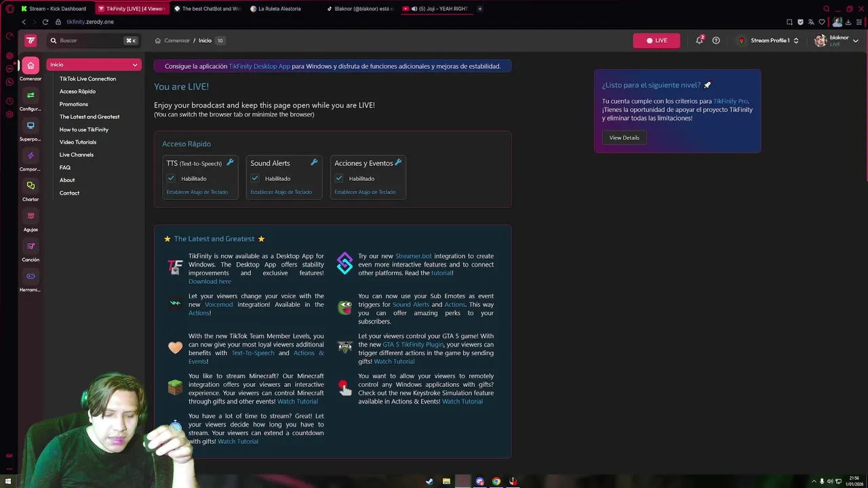The height and width of the screenshot is (488, 868).
Task: Focus the Buscar search field
Action: (94, 41)
